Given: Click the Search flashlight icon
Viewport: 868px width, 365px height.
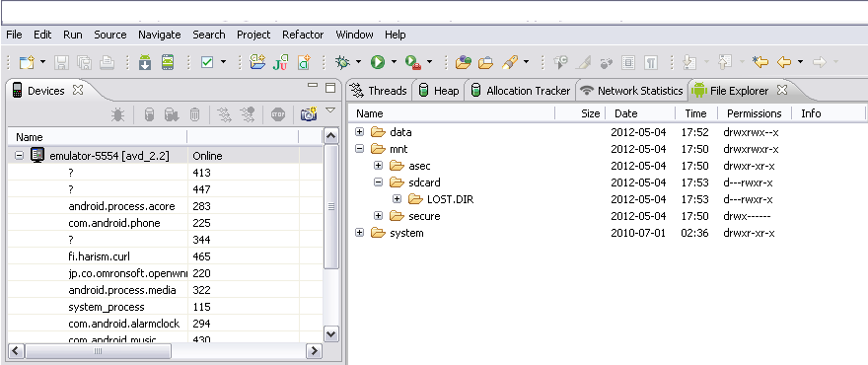Looking at the screenshot, I should [509, 62].
